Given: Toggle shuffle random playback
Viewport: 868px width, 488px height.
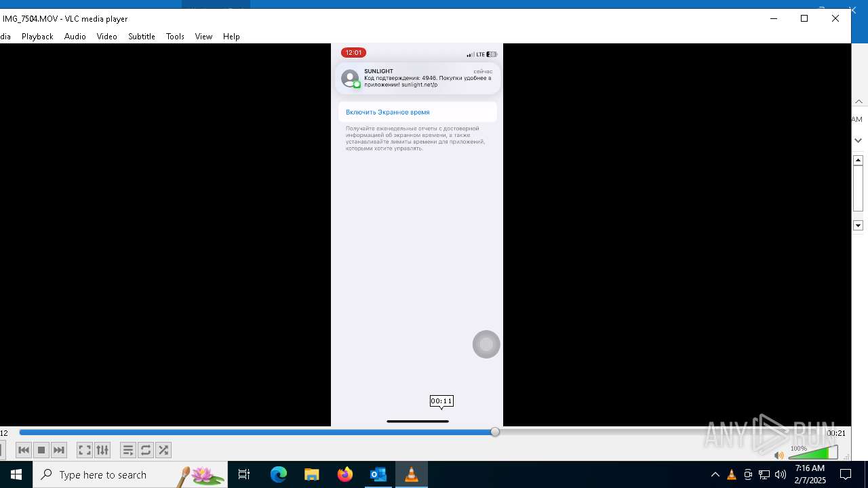Looking at the screenshot, I should (163, 450).
